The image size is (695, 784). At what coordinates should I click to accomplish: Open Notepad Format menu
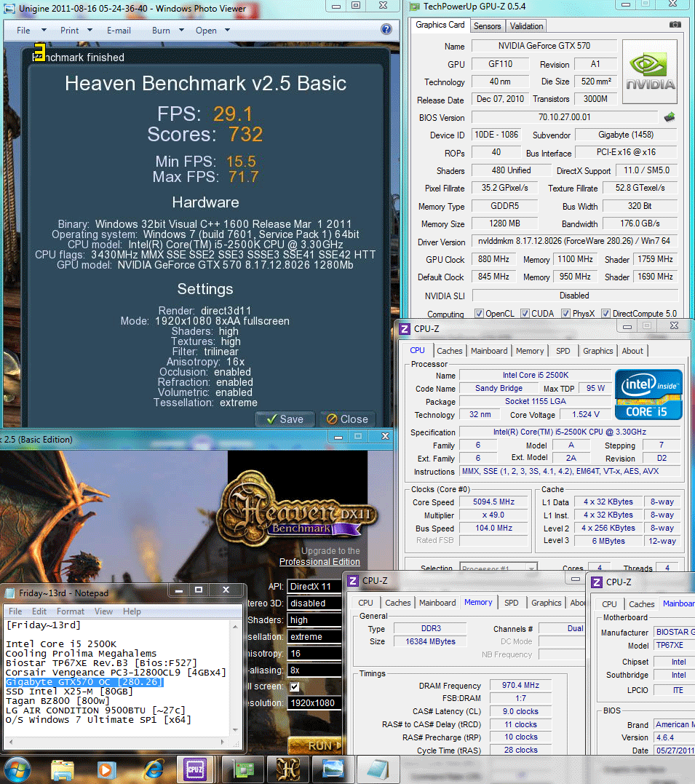(x=71, y=611)
